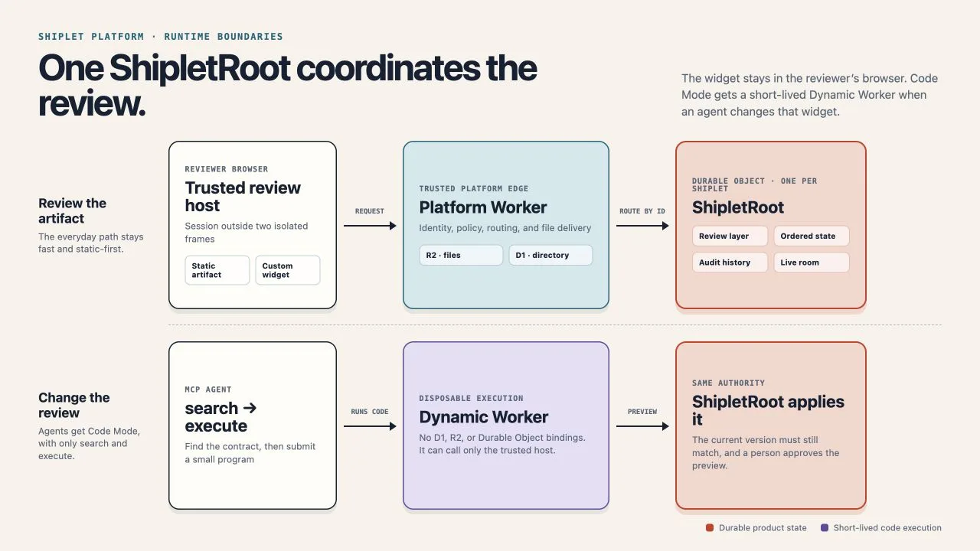Image resolution: width=980 pixels, height=551 pixels.
Task: Click the Platform Worker heading
Action: tap(483, 207)
